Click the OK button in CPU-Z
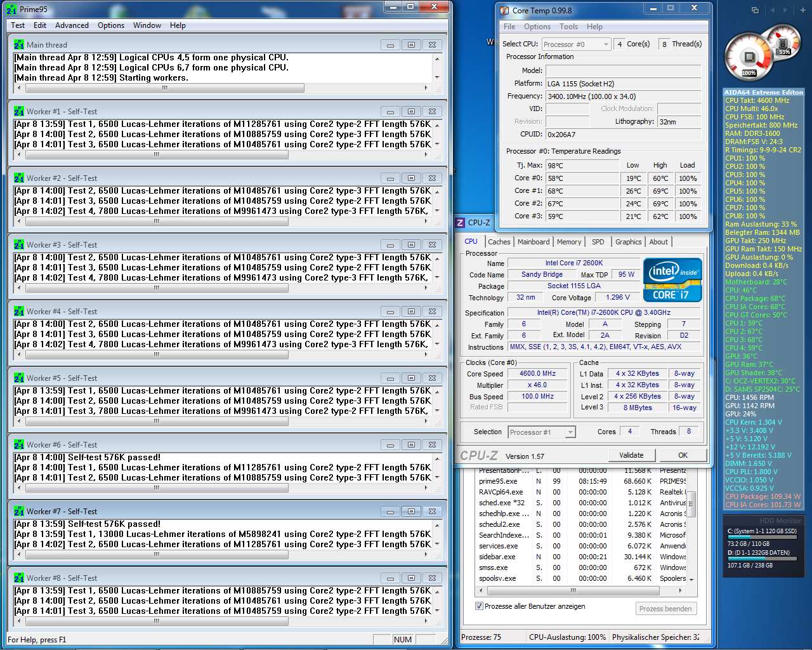Image resolution: width=812 pixels, height=650 pixels. [x=683, y=455]
